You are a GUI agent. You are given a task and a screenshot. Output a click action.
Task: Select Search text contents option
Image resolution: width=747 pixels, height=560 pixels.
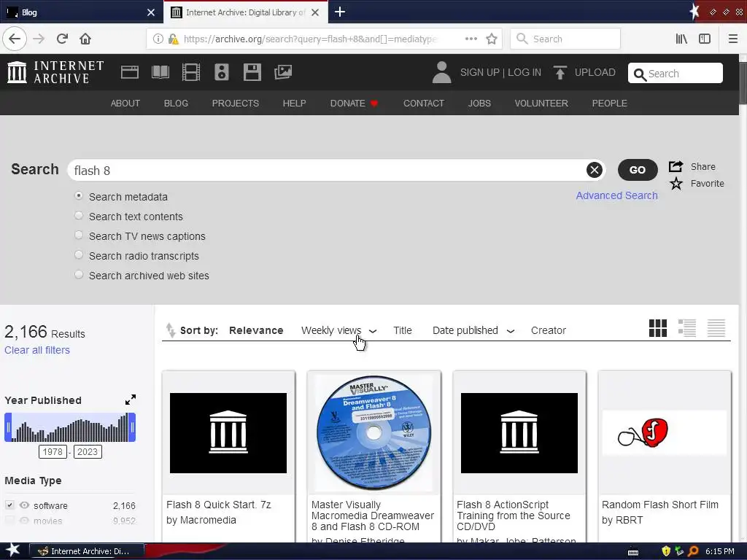pos(79,216)
